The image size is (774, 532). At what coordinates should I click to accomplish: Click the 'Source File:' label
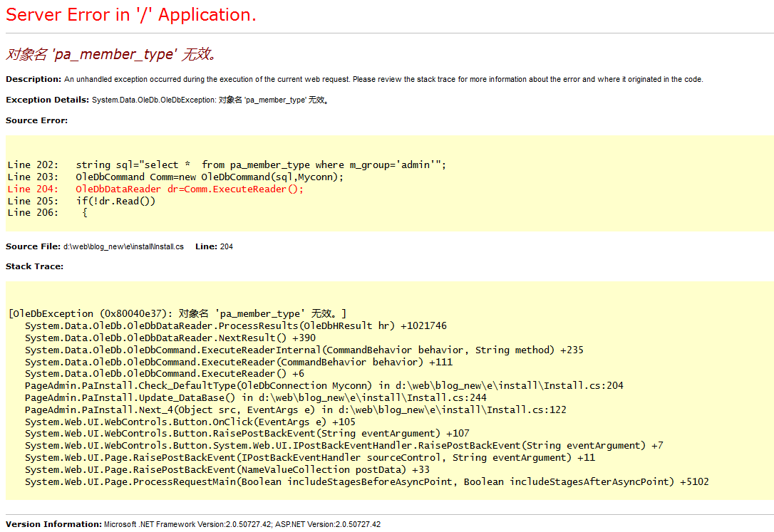coord(33,246)
